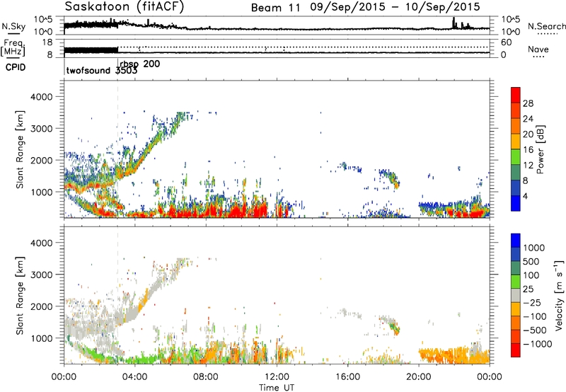Viewport: 566px width, 392px height.
Task: Click 'Slant Range [km]' label of velocity panel
Action: (x=20, y=296)
